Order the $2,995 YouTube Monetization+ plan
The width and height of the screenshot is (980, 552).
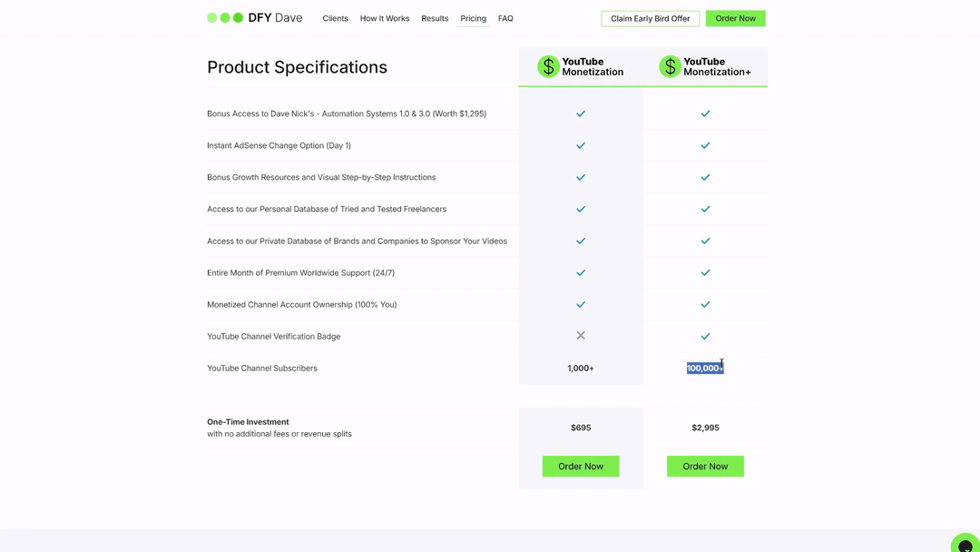pyautogui.click(x=705, y=467)
